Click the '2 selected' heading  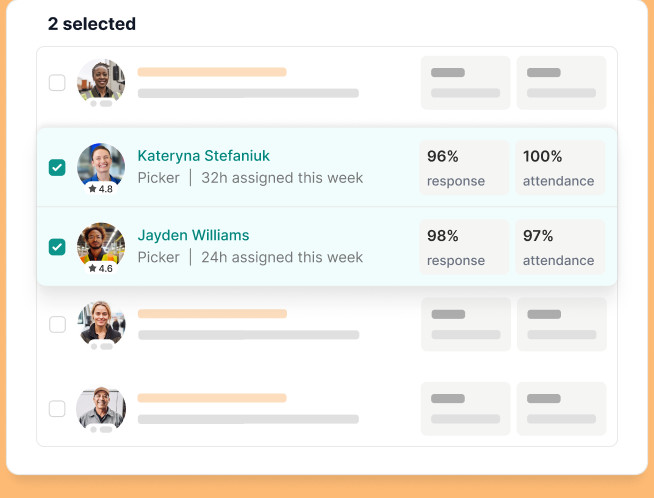pos(92,24)
